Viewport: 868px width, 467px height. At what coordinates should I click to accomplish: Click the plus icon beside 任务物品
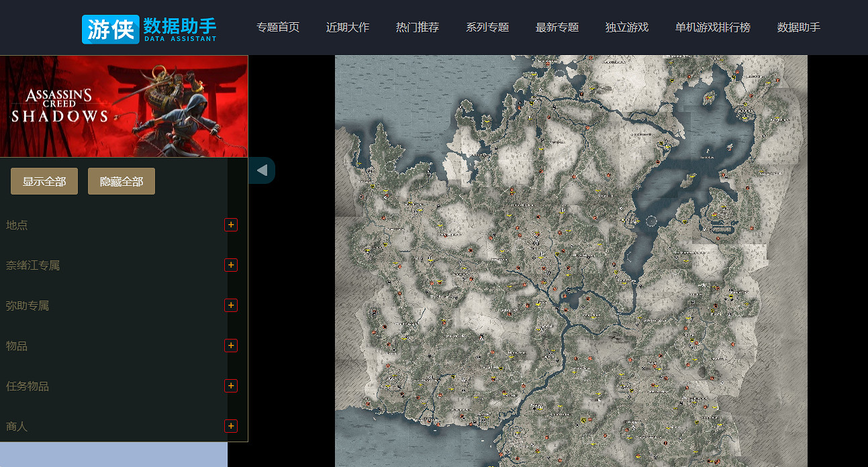tap(231, 386)
